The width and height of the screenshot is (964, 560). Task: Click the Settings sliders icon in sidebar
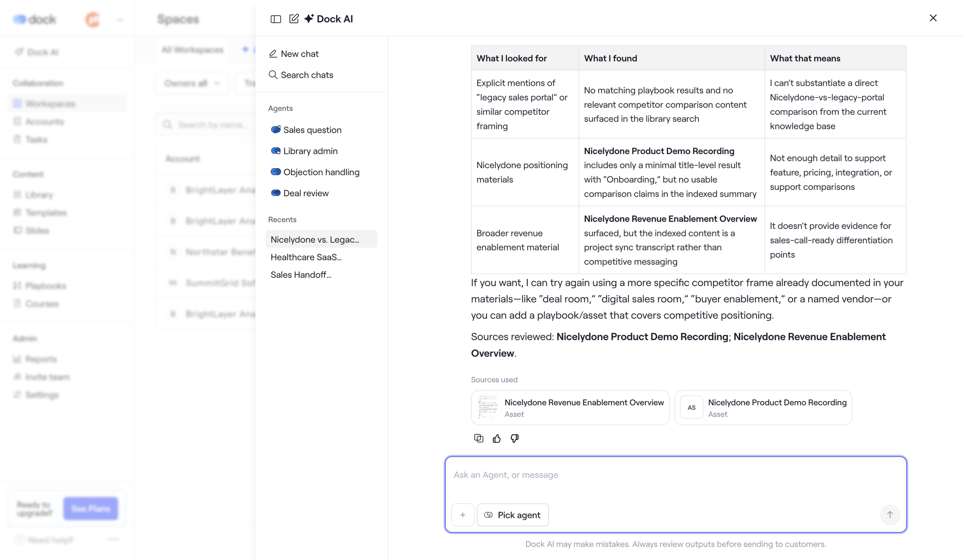click(17, 395)
